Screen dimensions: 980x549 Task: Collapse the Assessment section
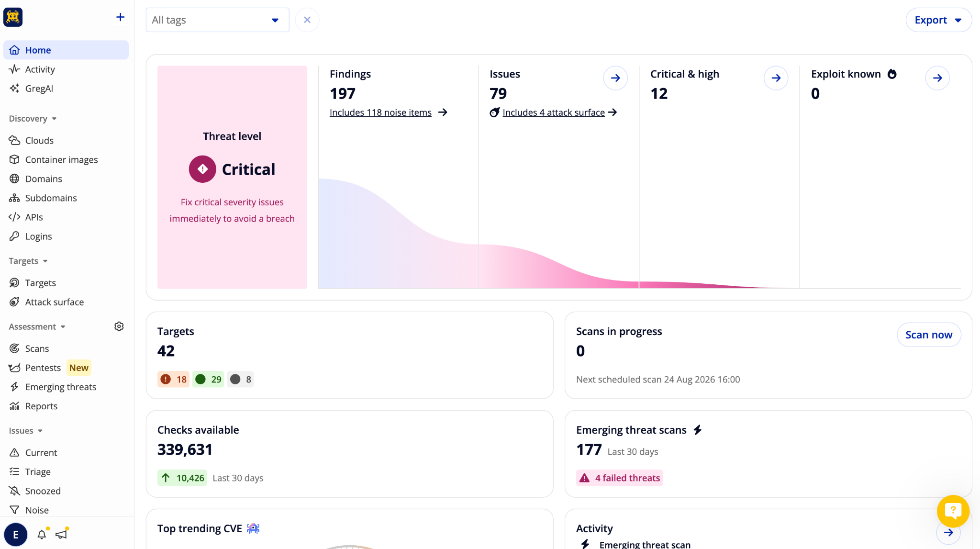pos(37,326)
